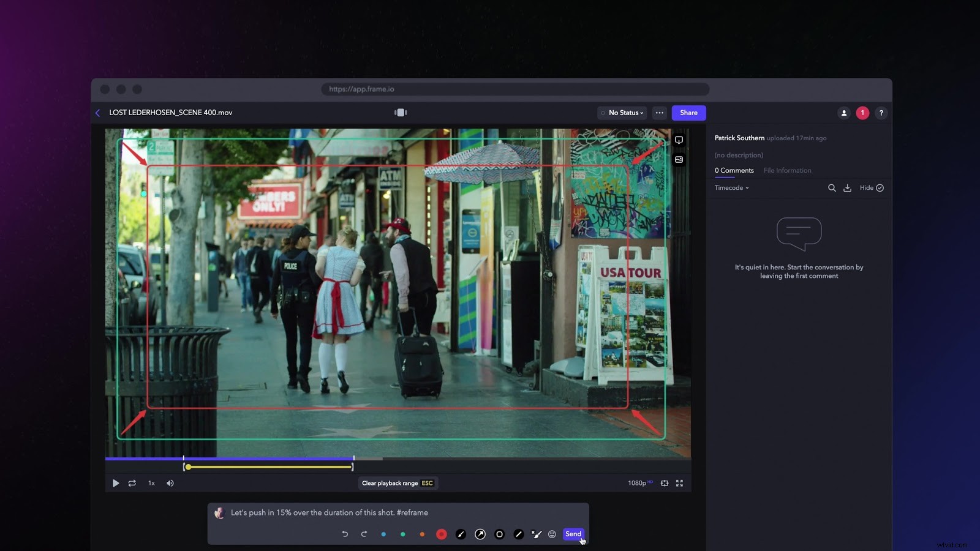Image resolution: width=980 pixels, height=551 pixels.
Task: Mute the video volume
Action: (170, 483)
